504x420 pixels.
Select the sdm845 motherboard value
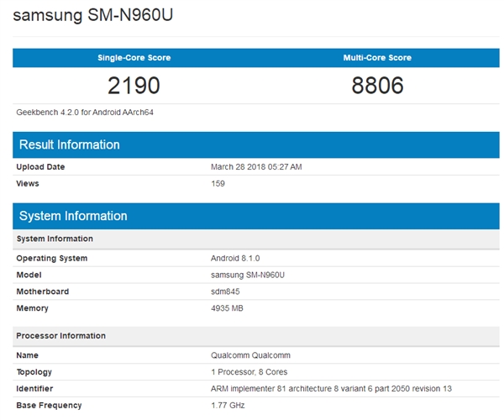pyautogui.click(x=225, y=291)
